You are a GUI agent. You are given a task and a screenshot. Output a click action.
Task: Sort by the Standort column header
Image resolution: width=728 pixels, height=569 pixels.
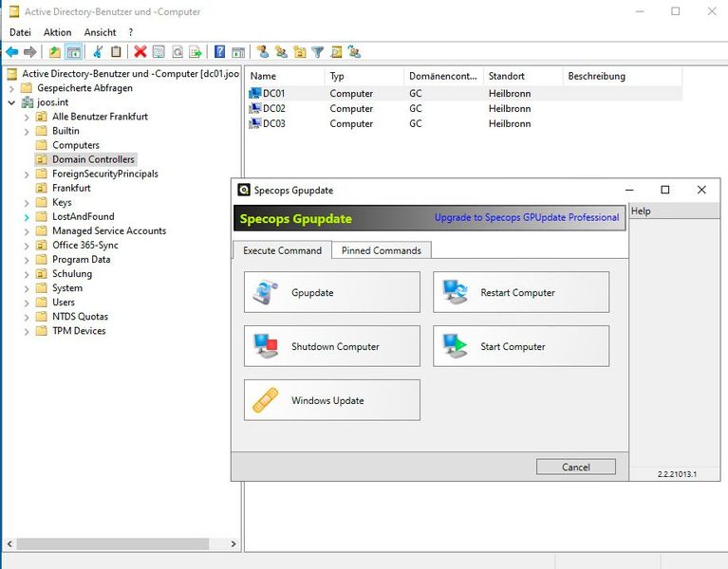tap(523, 76)
